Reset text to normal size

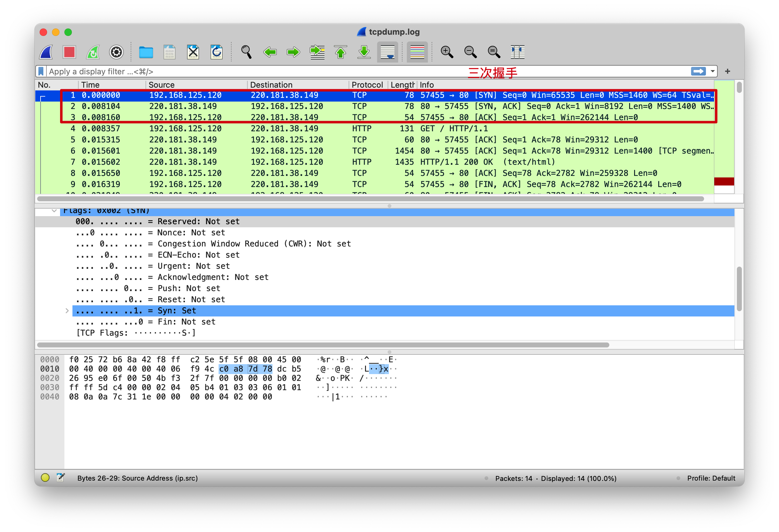[x=494, y=52]
